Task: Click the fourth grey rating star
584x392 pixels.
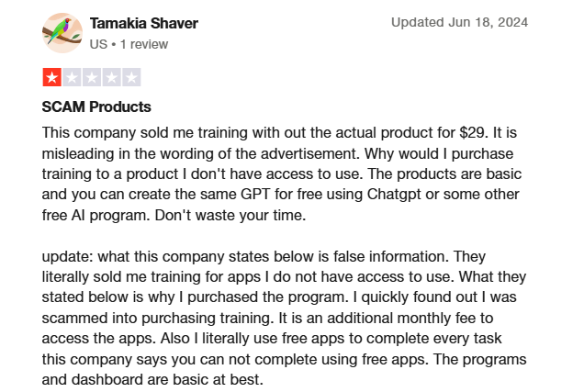Action: coord(111,77)
